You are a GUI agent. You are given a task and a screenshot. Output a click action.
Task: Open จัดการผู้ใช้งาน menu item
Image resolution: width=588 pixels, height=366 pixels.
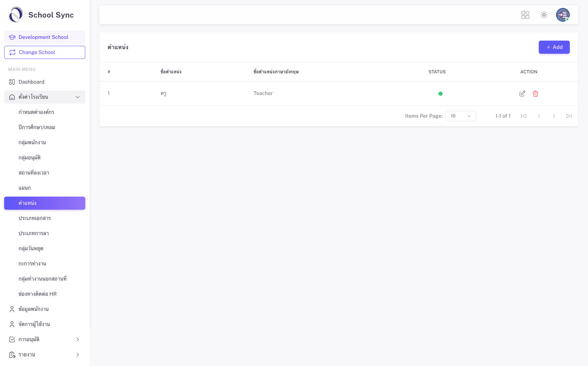click(x=45, y=324)
